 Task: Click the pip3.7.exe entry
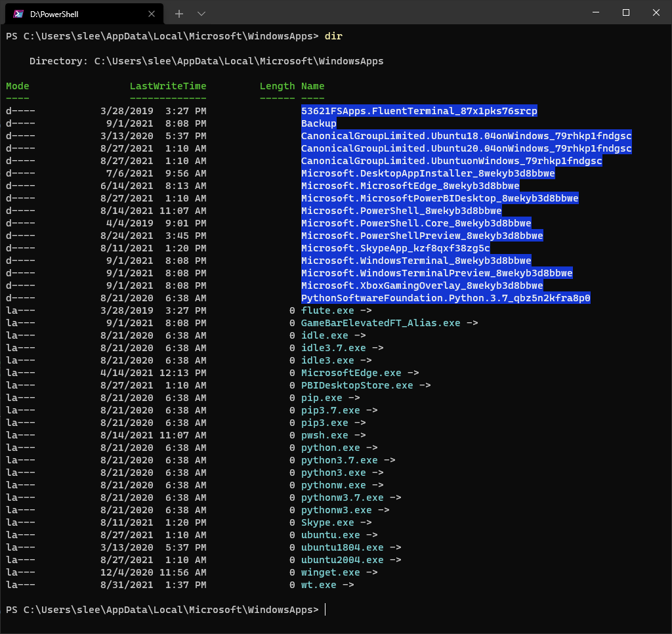click(331, 410)
